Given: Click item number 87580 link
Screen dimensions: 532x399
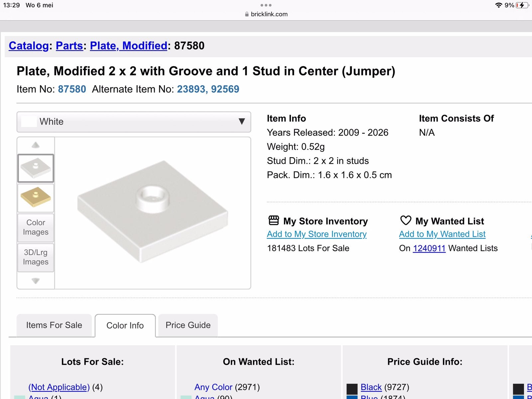Looking at the screenshot, I should tap(72, 89).
